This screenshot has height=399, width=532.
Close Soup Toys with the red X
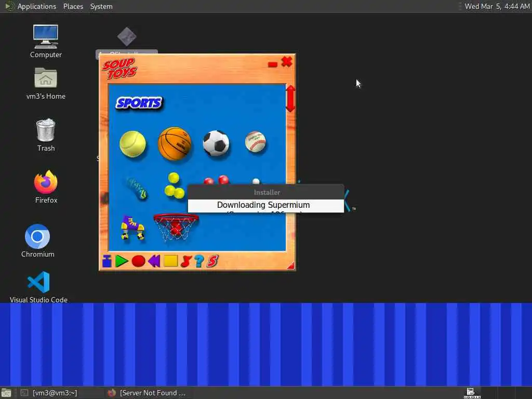[x=287, y=62]
